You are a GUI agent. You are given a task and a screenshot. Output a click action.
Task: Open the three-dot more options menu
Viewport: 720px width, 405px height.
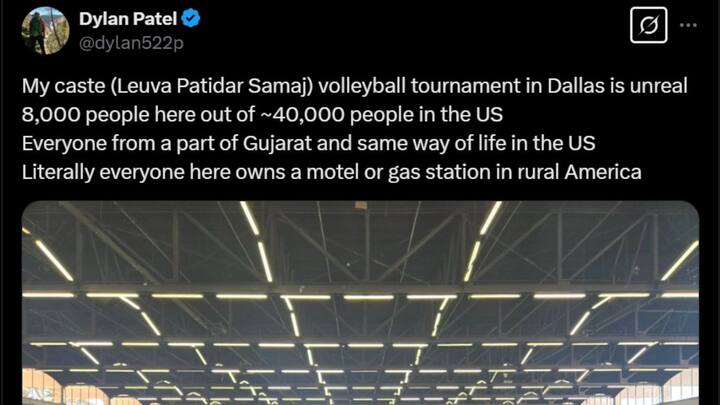pyautogui.click(x=688, y=25)
